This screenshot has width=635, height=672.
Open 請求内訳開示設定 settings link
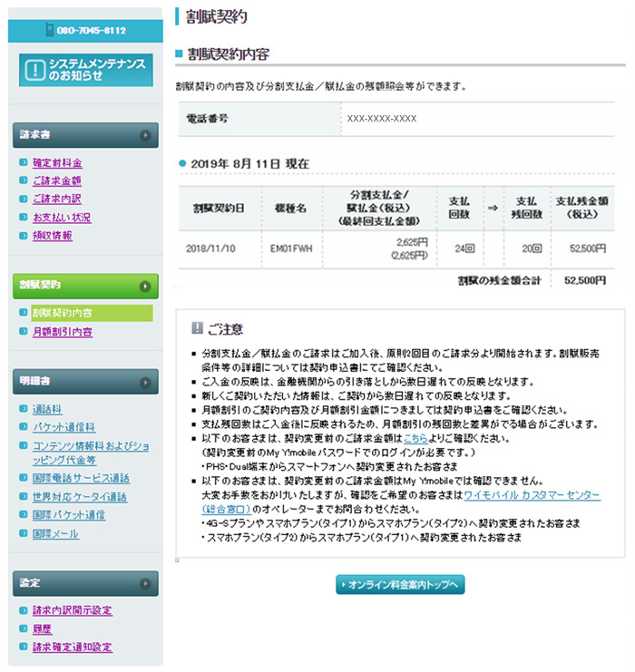pyautogui.click(x=73, y=610)
